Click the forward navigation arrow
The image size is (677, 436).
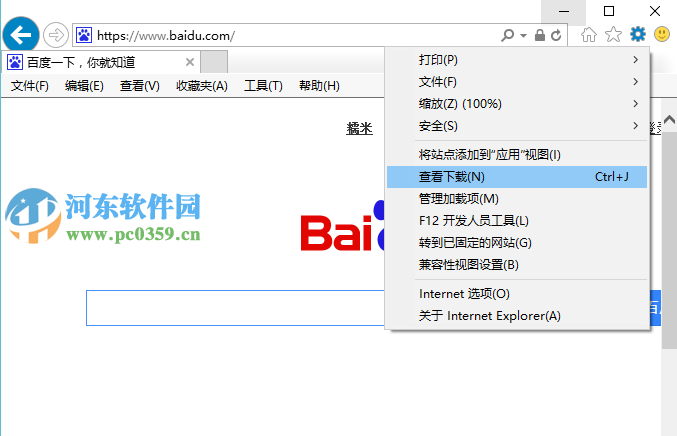point(56,35)
